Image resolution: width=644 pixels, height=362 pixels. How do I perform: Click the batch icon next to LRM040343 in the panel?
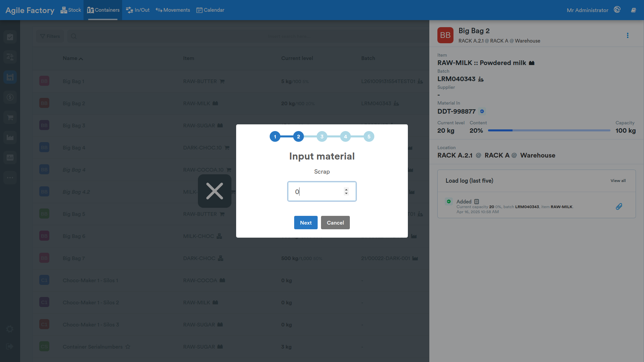(481, 79)
